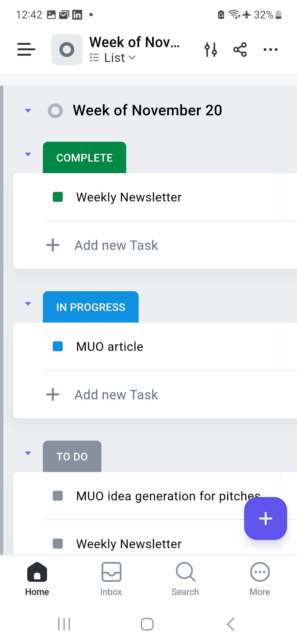
Task: Tap the green status square on Weekly Newsletter
Action: 58,197
